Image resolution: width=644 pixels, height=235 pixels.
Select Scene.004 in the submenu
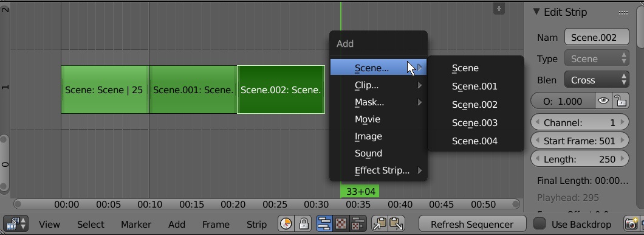point(476,141)
